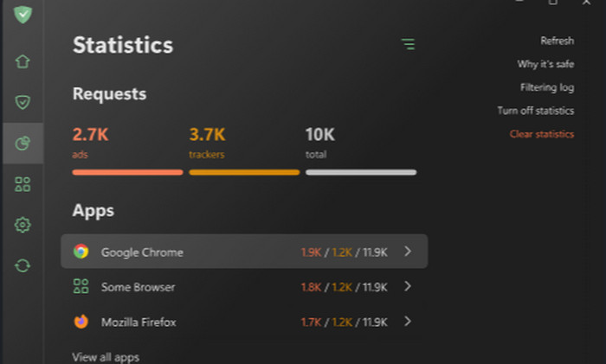
Task: Expand Mozilla Firefox row chevron
Action: pyautogui.click(x=408, y=322)
